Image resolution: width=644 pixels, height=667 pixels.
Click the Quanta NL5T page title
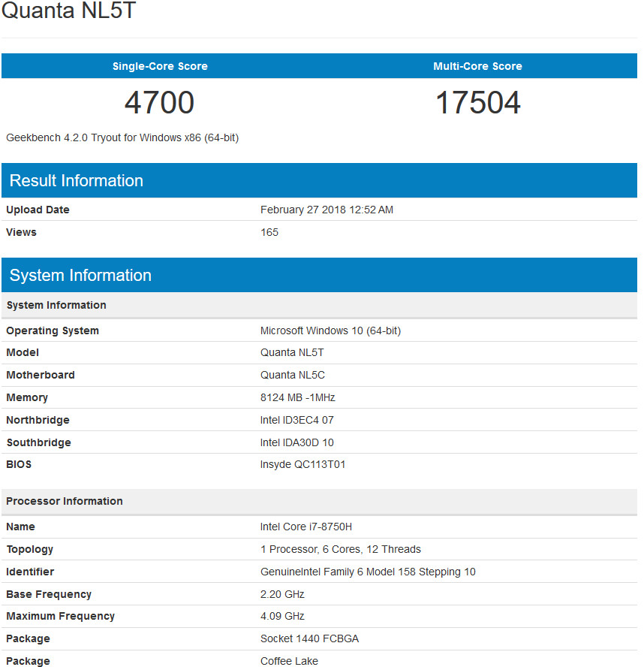point(69,12)
